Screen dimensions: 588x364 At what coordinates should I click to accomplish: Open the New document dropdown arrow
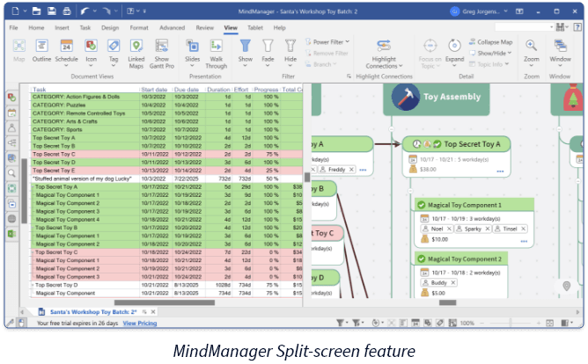point(25,11)
